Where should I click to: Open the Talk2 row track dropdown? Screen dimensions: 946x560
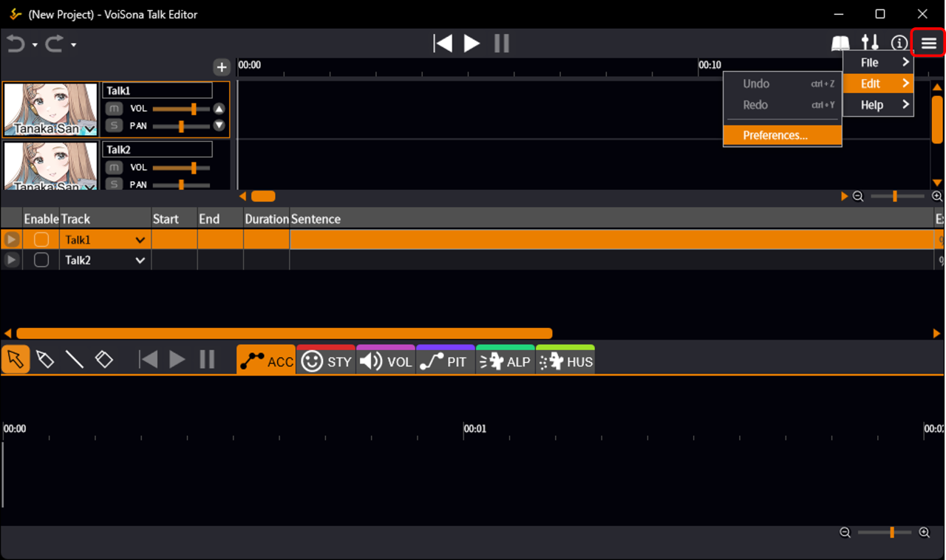point(140,260)
